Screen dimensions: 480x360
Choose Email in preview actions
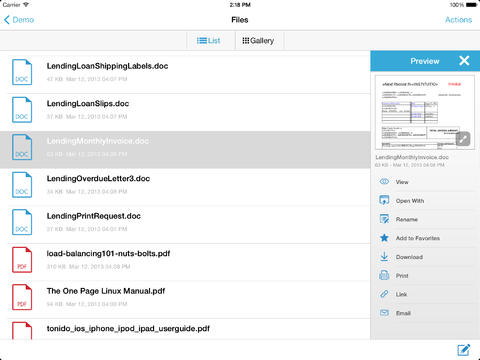pyautogui.click(x=425, y=313)
